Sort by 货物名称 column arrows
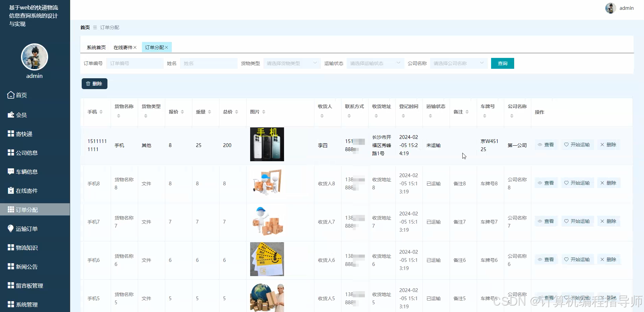 tap(119, 116)
